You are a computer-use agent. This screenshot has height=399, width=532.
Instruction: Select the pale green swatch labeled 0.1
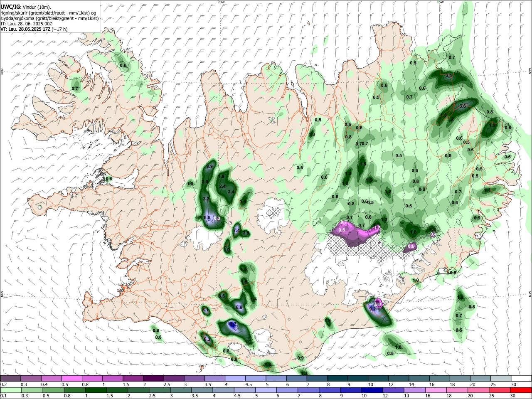[11, 390]
